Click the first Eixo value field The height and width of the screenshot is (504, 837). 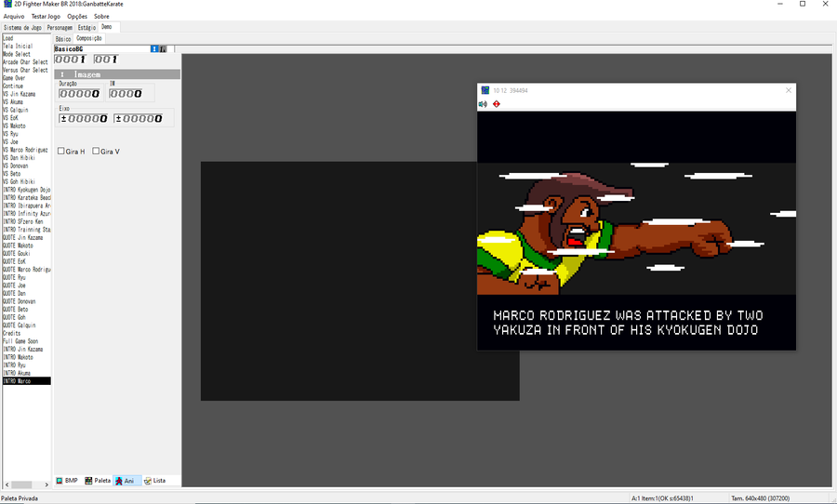coord(84,118)
